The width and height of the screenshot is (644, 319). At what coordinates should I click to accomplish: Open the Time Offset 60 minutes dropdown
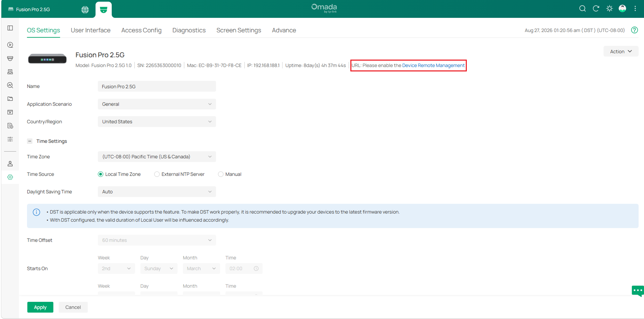(x=157, y=240)
